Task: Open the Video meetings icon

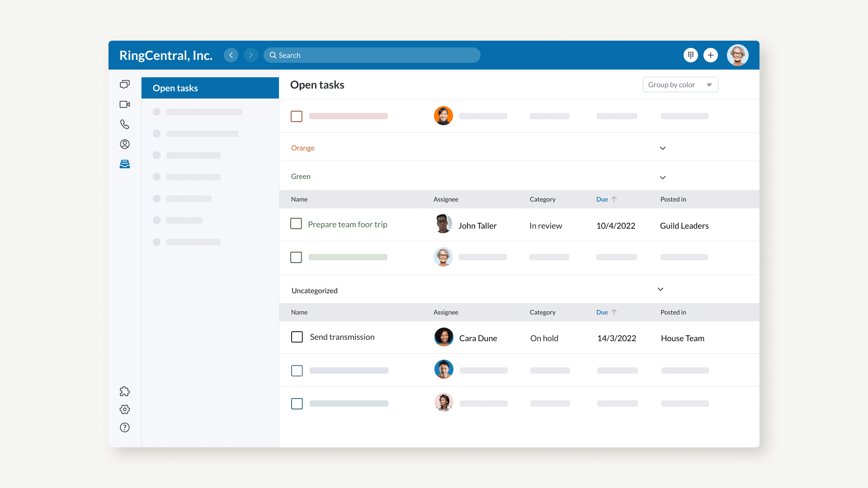Action: [x=125, y=104]
